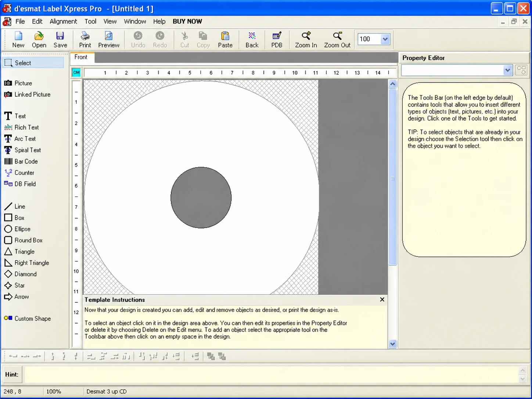Expand the Property Editor object dropdown
Viewport: 532px width, 399px height.
click(x=507, y=70)
